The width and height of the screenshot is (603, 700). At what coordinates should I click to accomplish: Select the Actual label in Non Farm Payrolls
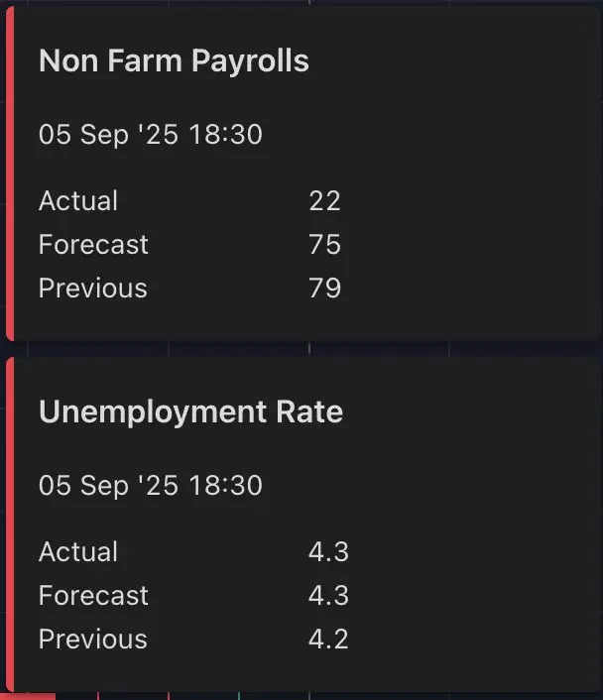[x=78, y=201]
